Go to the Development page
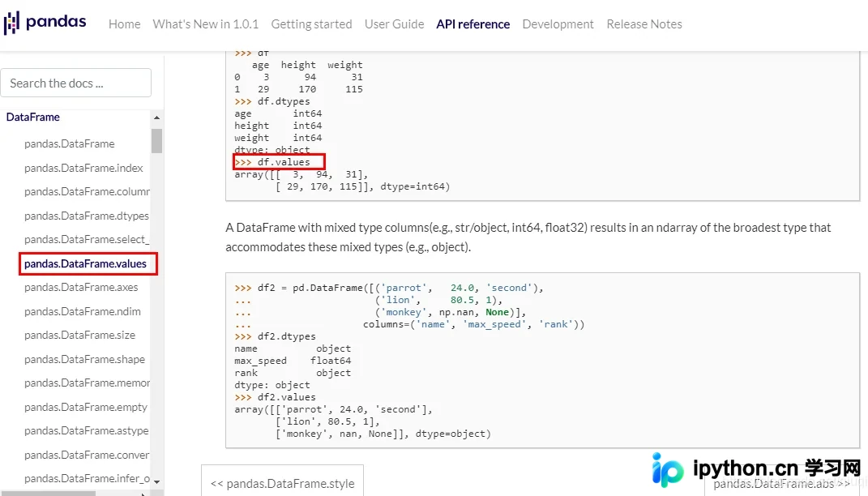868x496 pixels. pyautogui.click(x=558, y=24)
